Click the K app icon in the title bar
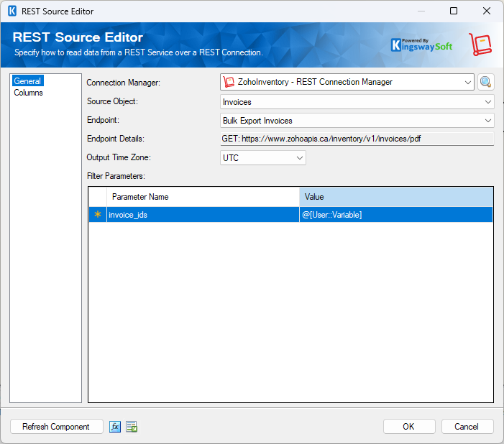The width and height of the screenshot is (504, 444). coord(12,11)
